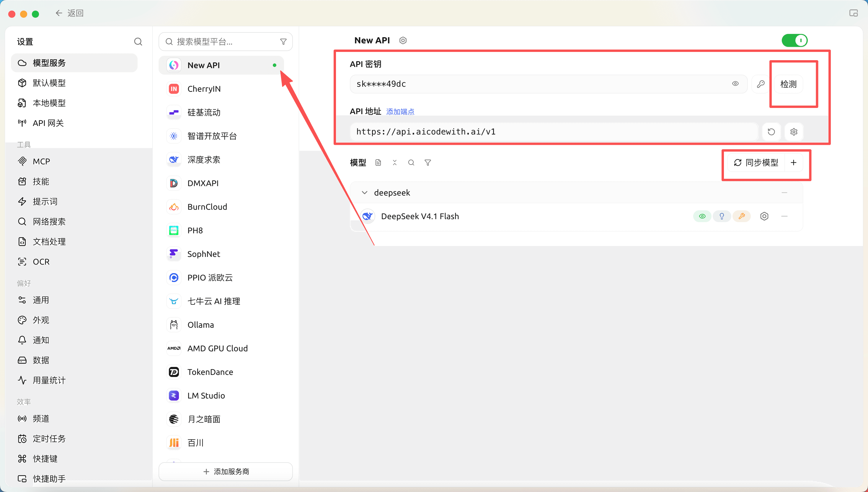Reset the API address with the refresh icon

click(771, 132)
